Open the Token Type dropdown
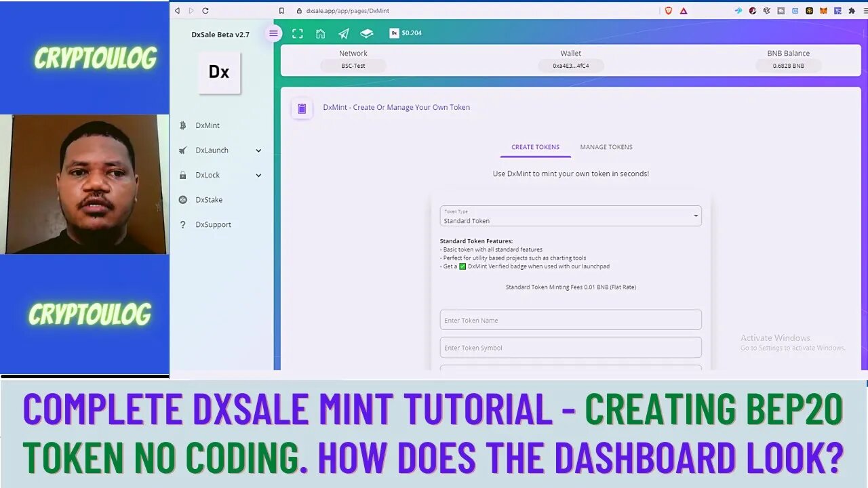This screenshot has height=488, width=868. click(x=570, y=216)
